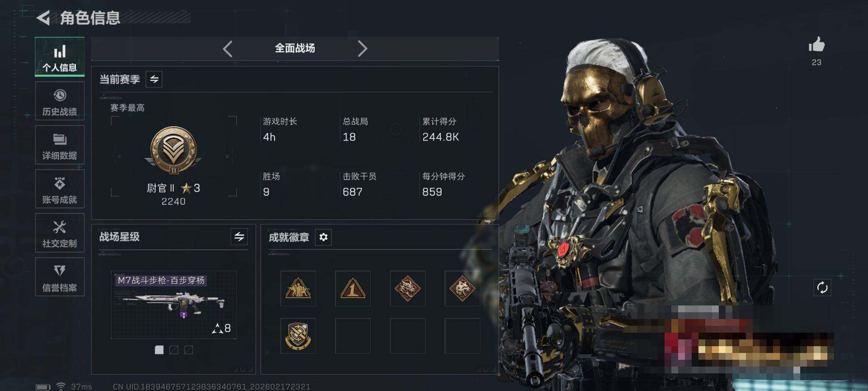Toggle 战场星级 swap button
868x391 pixels.
(x=239, y=236)
